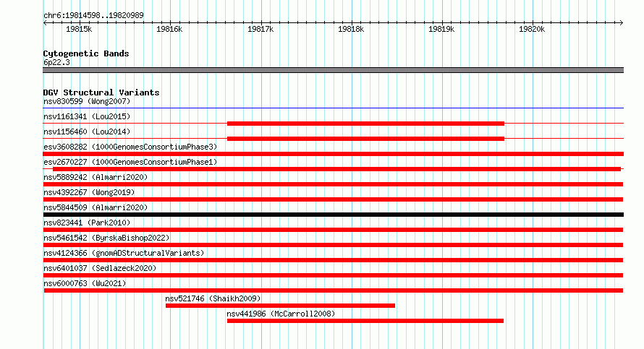644x349 pixels.
Task: Select the nsv6000763 red variant bar
Action: 334,290
